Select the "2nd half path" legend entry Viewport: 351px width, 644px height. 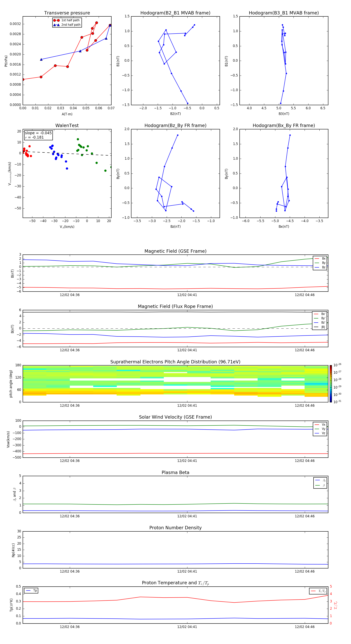point(67,25)
